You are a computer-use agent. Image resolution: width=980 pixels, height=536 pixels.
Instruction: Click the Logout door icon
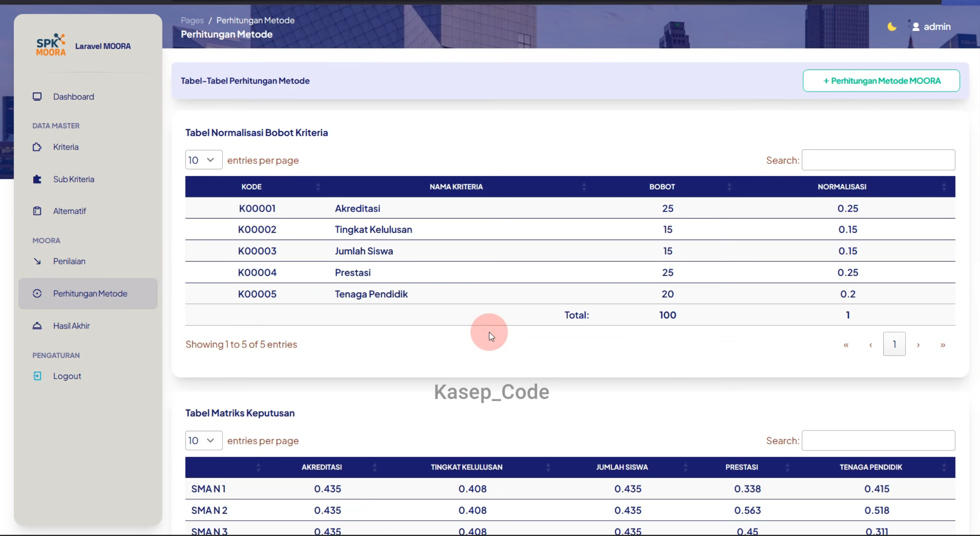pyautogui.click(x=37, y=376)
